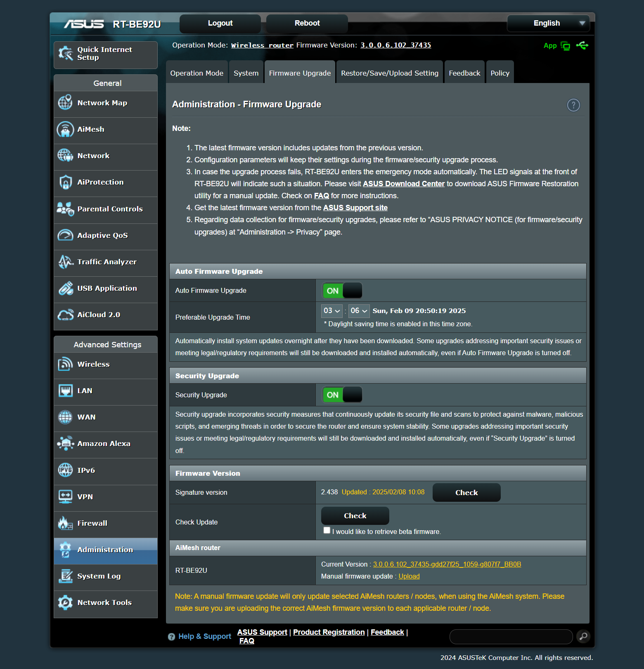The width and height of the screenshot is (644, 669).
Task: Click firmware version 3.0.0.6.102_37435 link in header
Action: point(396,45)
